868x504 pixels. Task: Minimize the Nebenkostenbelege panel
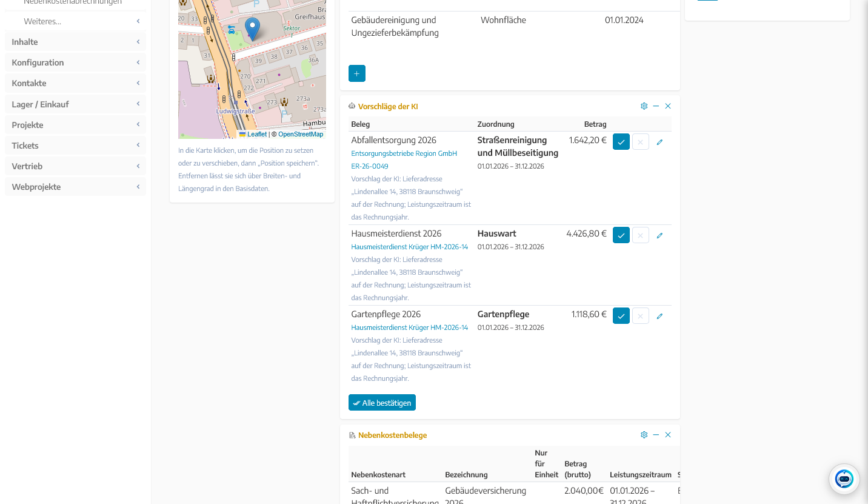click(656, 435)
